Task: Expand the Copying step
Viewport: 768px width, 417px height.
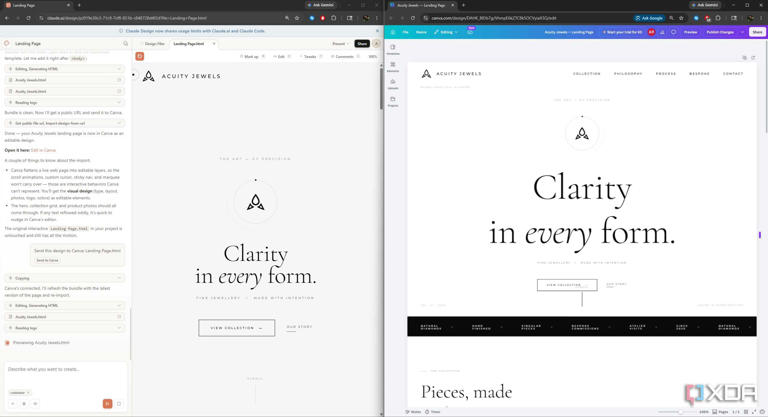Action: [65, 278]
